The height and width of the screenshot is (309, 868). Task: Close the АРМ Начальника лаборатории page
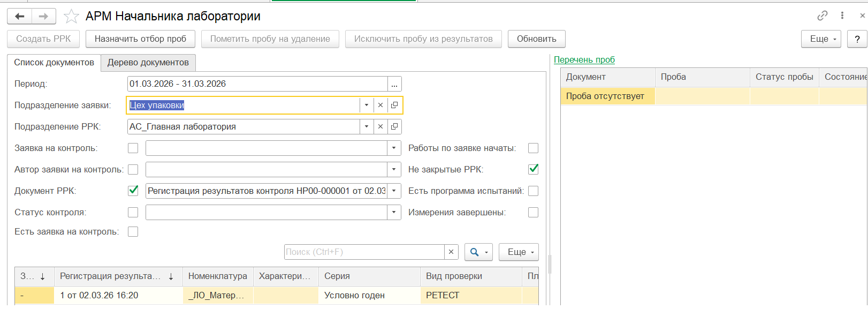coord(862,16)
